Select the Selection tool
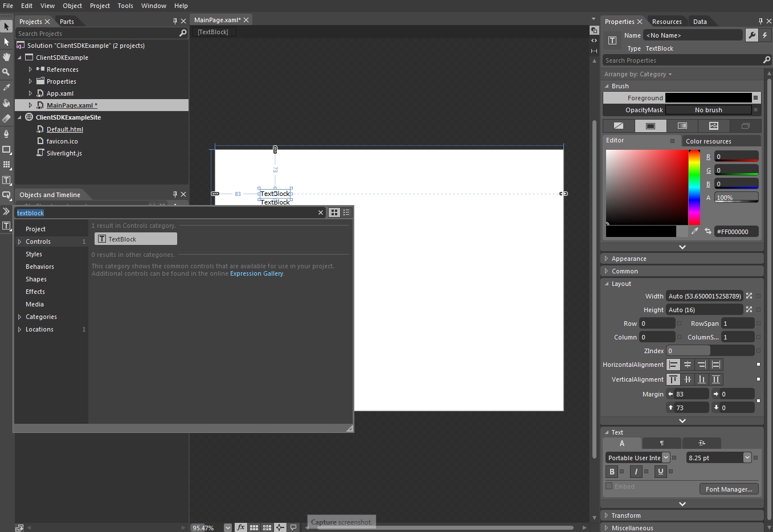Screen dimensions: 773x532 pyautogui.click(x=6, y=27)
